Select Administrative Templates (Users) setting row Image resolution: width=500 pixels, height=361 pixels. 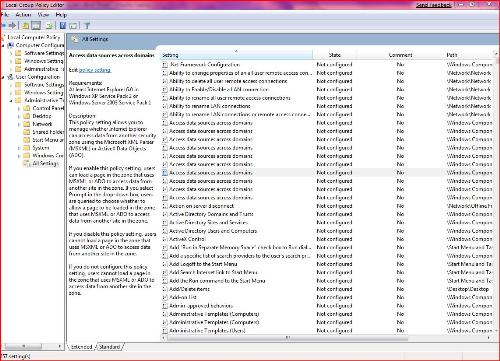(327, 331)
